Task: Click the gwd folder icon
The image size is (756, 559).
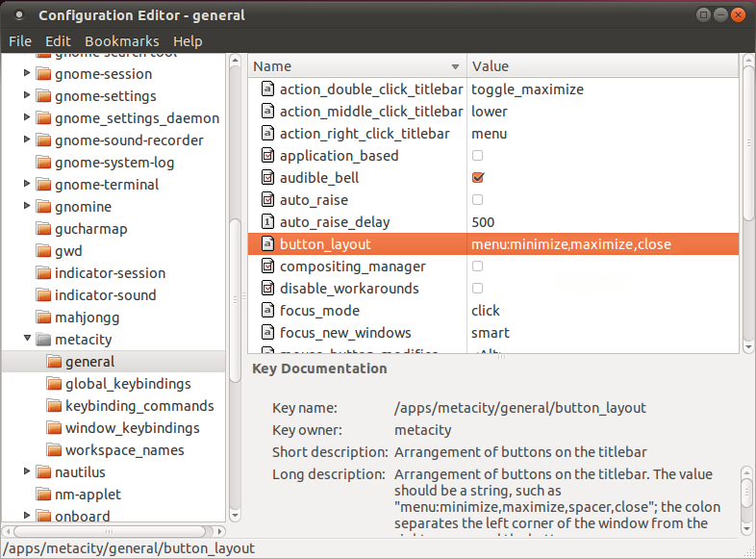Action: click(43, 251)
